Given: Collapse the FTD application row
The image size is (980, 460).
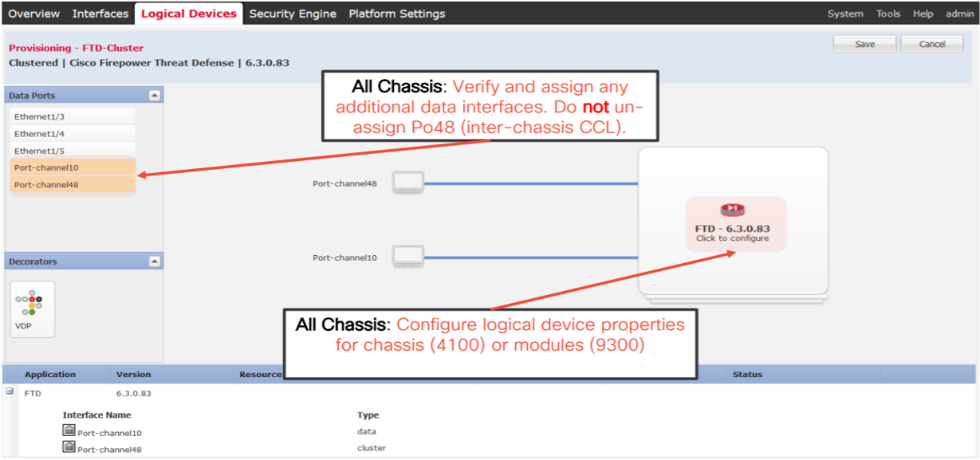Looking at the screenshot, I should pos(10,391).
